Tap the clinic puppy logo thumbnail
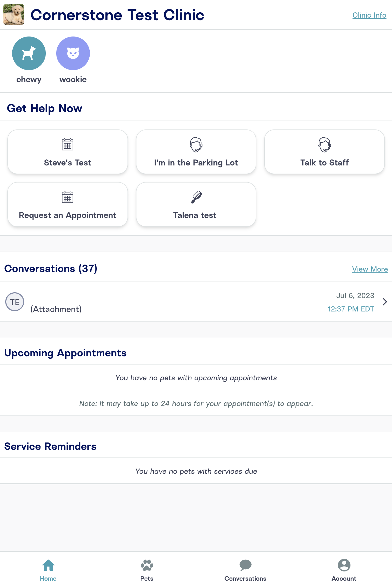The width and height of the screenshot is (392, 588). pyautogui.click(x=14, y=14)
